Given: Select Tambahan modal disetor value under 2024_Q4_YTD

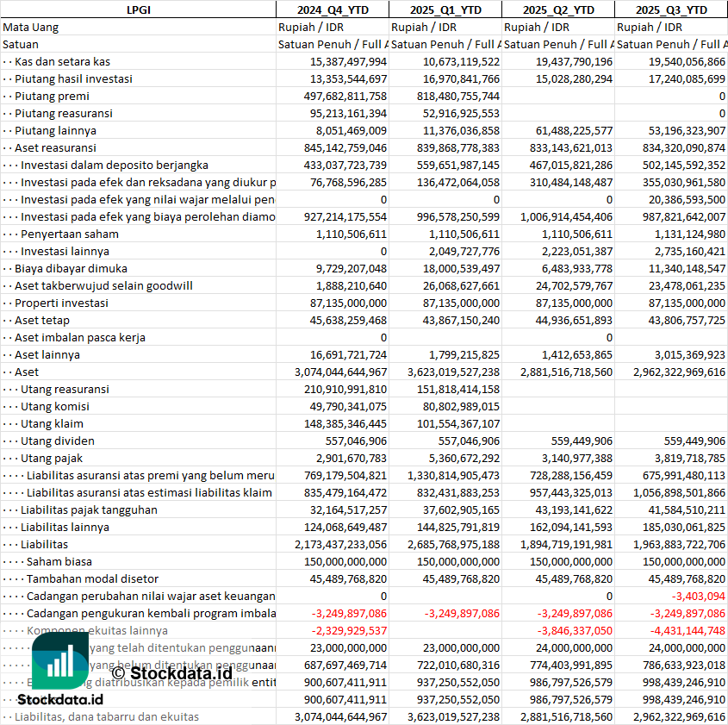Looking at the screenshot, I should coord(348,578).
